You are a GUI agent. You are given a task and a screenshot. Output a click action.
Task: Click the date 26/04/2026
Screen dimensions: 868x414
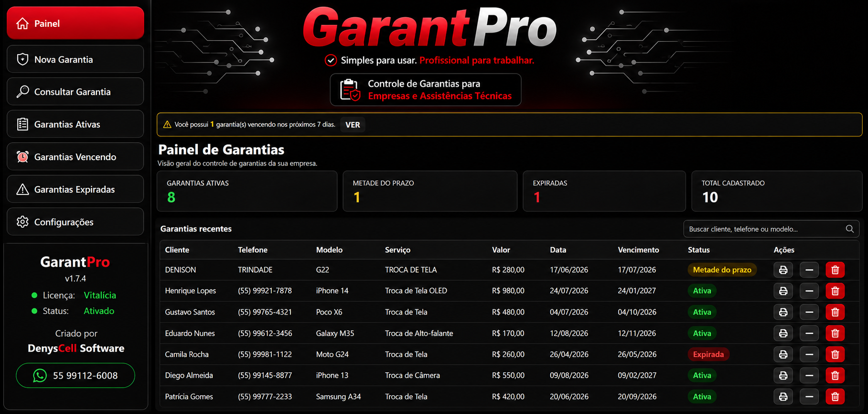pos(569,354)
